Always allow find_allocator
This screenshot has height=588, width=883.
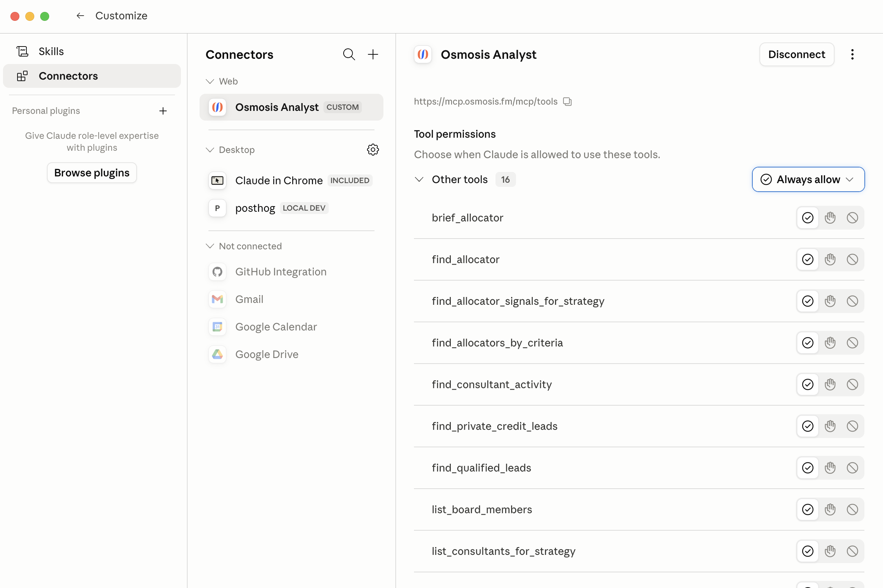point(807,259)
